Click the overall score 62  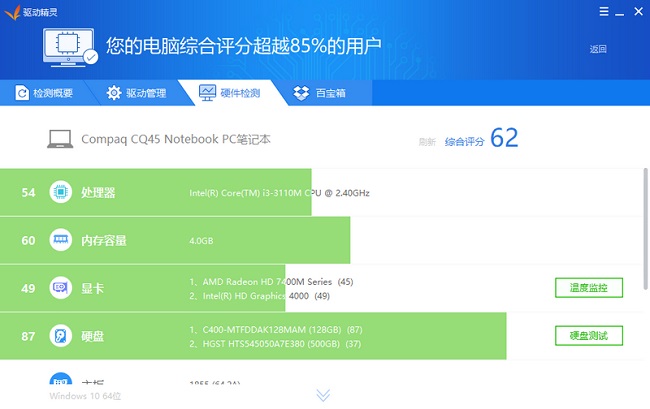504,138
